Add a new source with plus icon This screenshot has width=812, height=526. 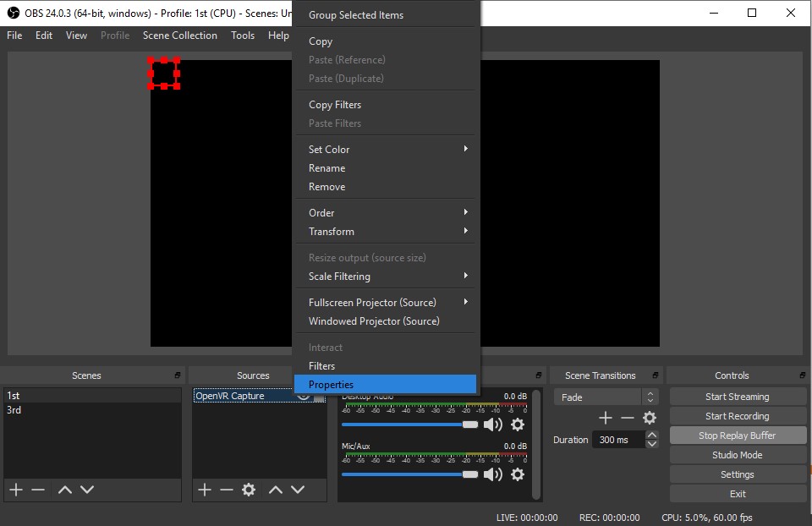click(204, 490)
